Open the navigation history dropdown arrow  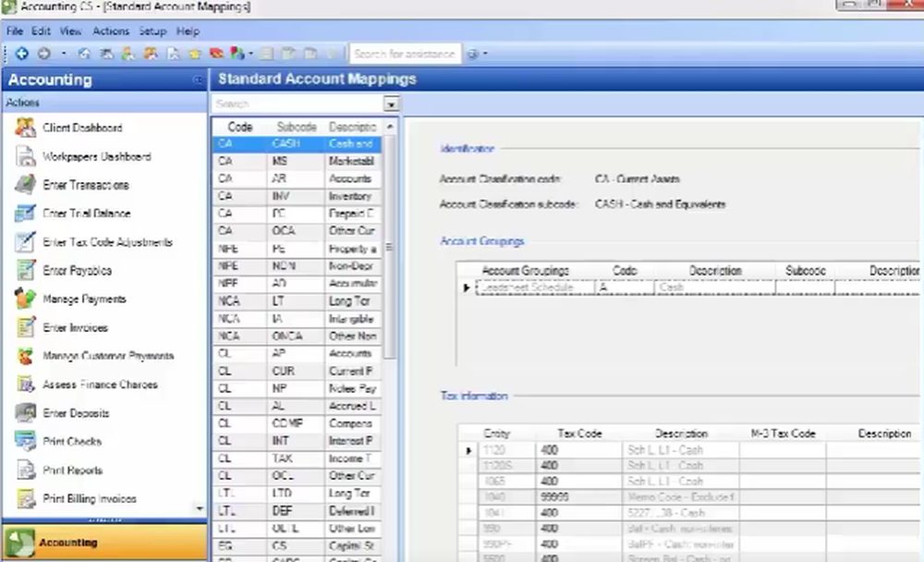coord(63,54)
